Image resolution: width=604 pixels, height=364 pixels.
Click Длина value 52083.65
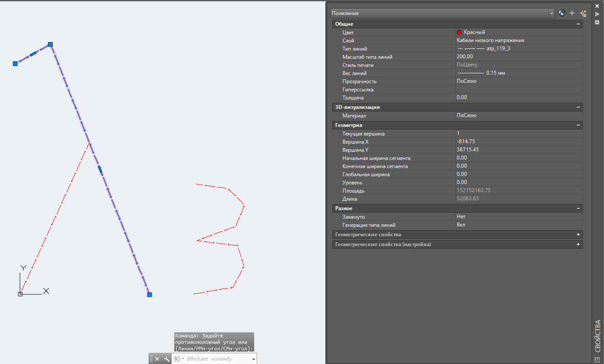click(x=468, y=199)
